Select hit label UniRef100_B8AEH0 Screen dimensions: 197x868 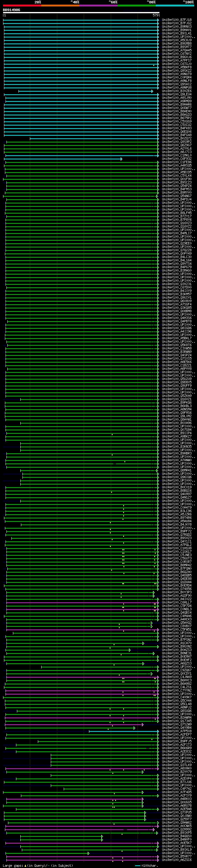(176, 111)
